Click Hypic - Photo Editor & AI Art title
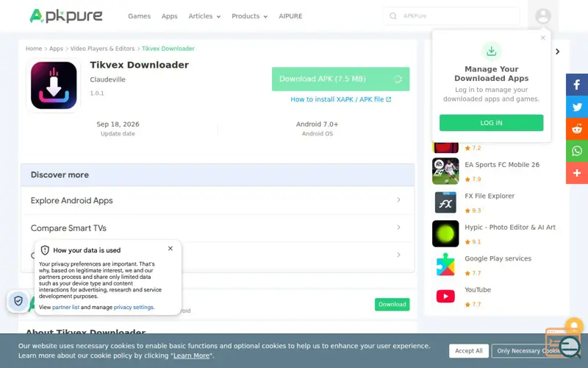Image resolution: width=588 pixels, height=368 pixels. (510, 227)
